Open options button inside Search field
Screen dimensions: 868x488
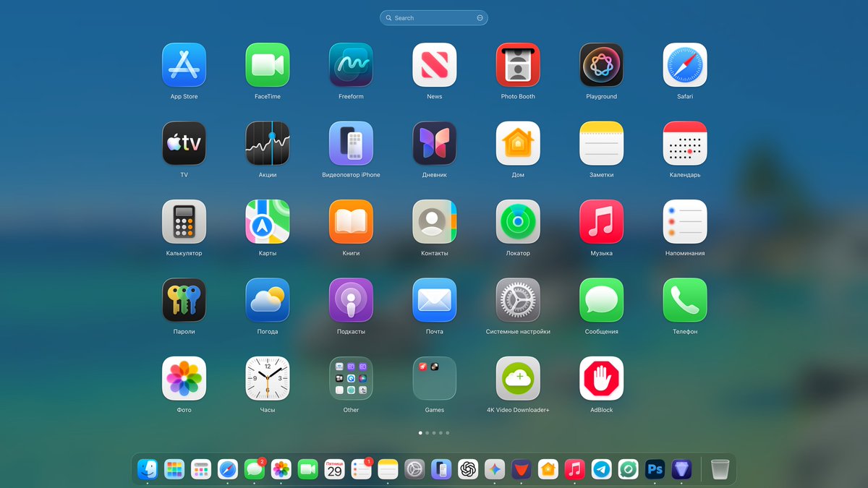point(480,18)
